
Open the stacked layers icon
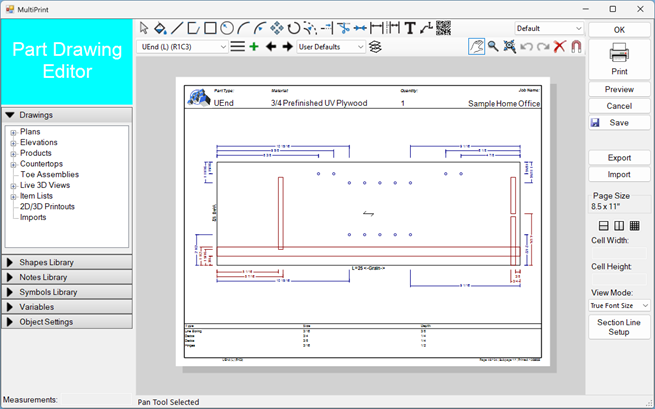click(375, 46)
